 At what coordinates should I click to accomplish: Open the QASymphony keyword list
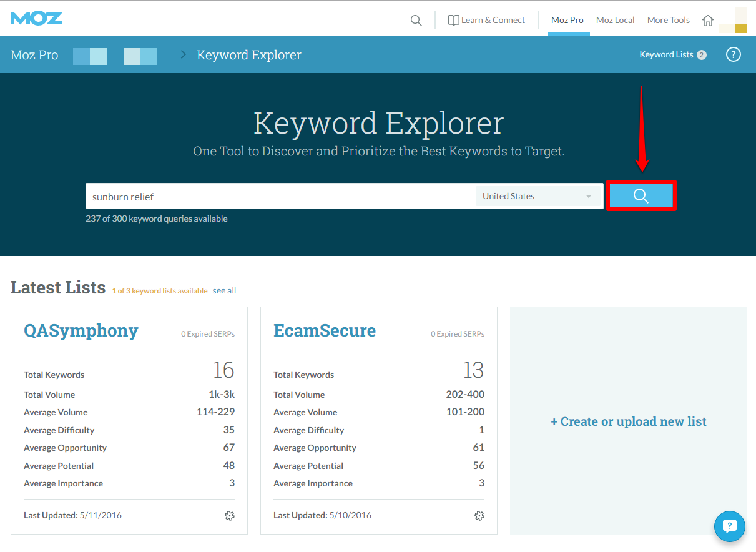click(x=81, y=330)
